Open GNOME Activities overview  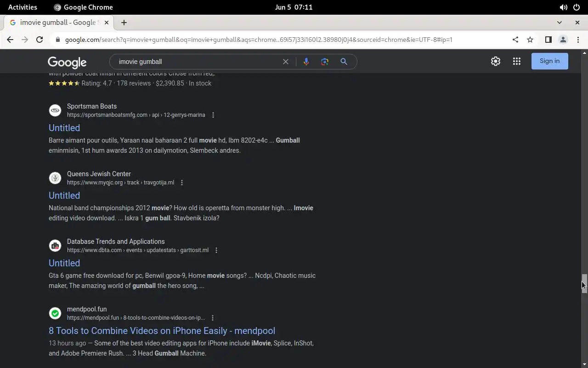(x=23, y=7)
